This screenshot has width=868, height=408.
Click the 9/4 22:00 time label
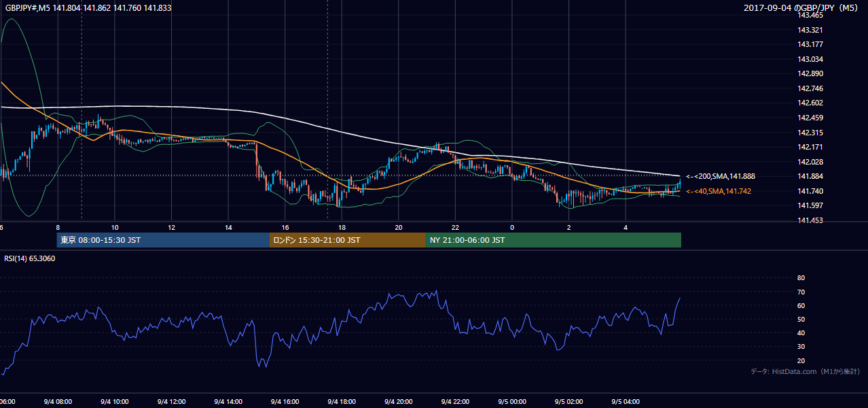point(456,401)
